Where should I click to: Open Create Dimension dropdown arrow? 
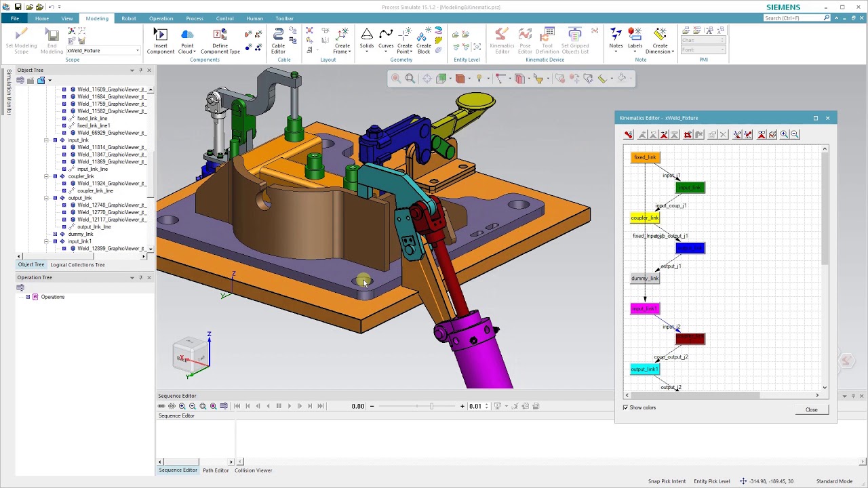pyautogui.click(x=674, y=52)
